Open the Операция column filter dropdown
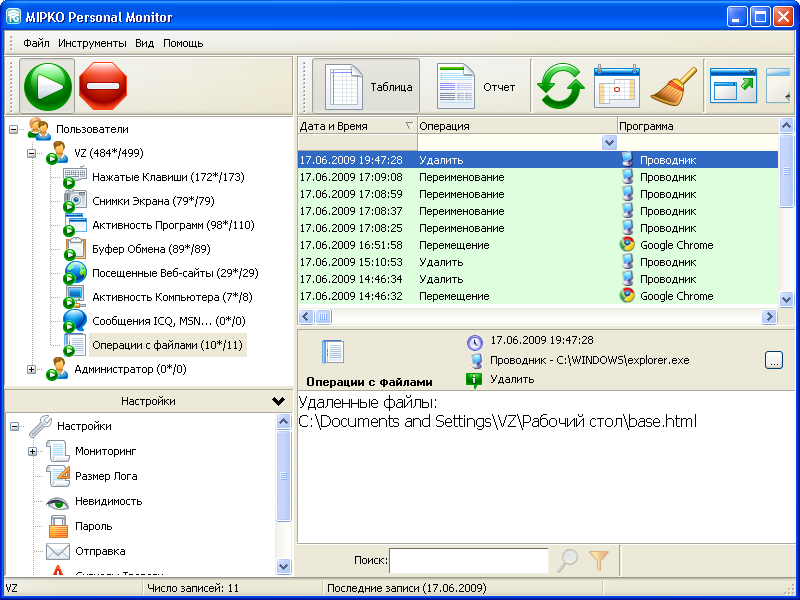 coord(608,143)
